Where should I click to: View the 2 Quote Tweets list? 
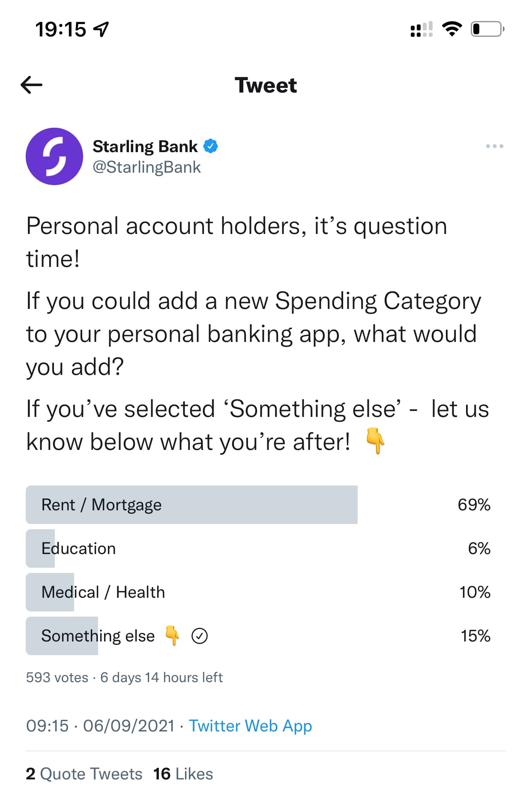(84, 774)
